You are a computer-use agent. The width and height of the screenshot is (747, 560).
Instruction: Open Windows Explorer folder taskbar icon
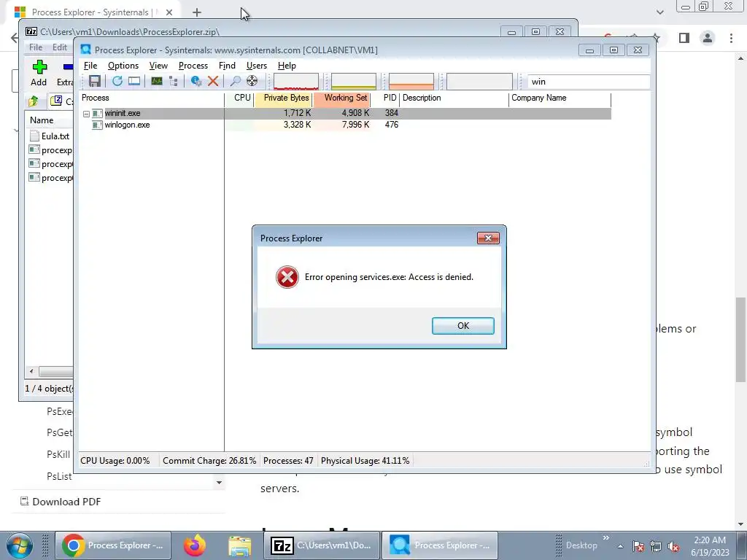pyautogui.click(x=239, y=545)
